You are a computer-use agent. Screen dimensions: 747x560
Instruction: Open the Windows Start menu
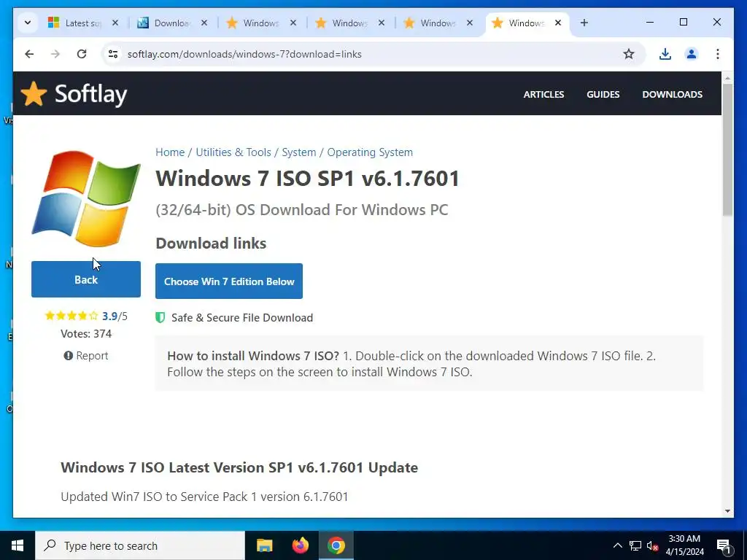pos(18,545)
